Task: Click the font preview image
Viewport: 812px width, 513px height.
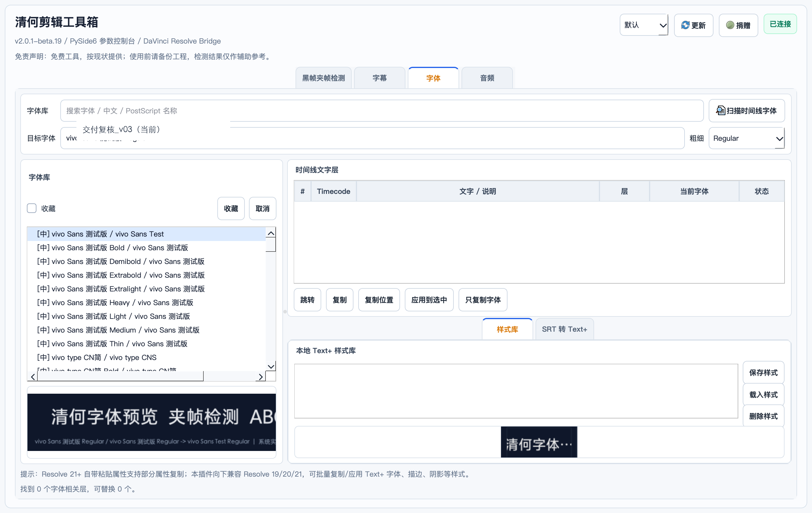Action: click(x=151, y=422)
